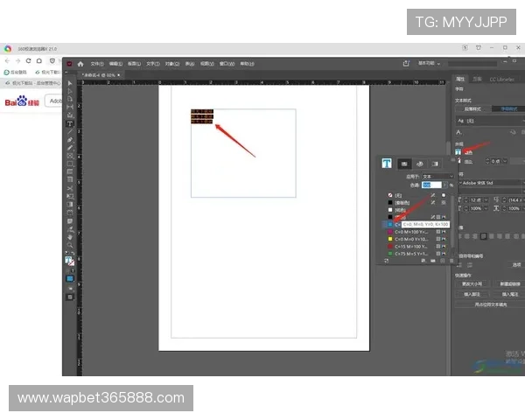
Task: Toggle the fill and stroke box in toolbox
Action: 70,260
